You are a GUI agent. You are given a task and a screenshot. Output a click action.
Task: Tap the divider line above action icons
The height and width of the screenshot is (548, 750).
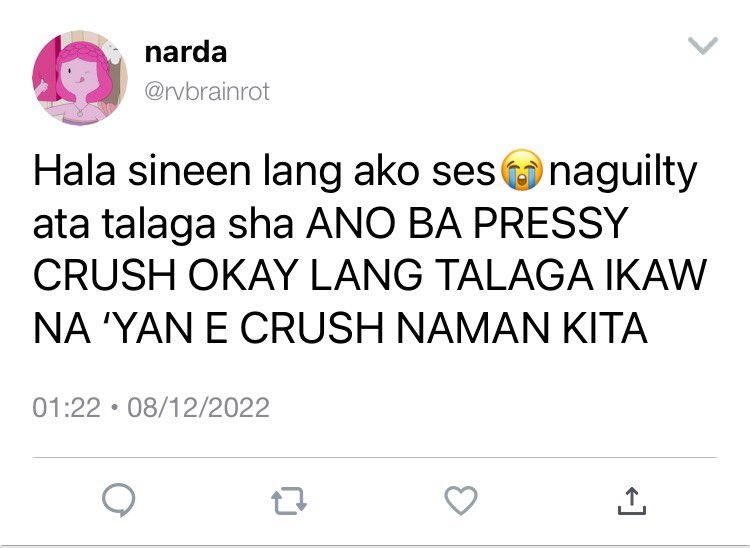coord(375,458)
